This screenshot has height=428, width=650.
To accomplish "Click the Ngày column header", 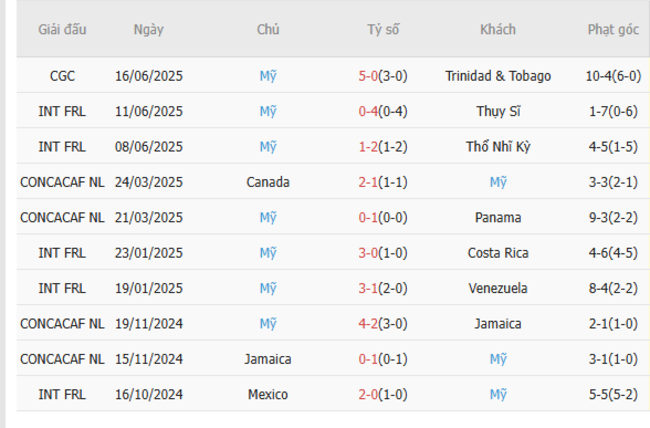I will coord(149,29).
